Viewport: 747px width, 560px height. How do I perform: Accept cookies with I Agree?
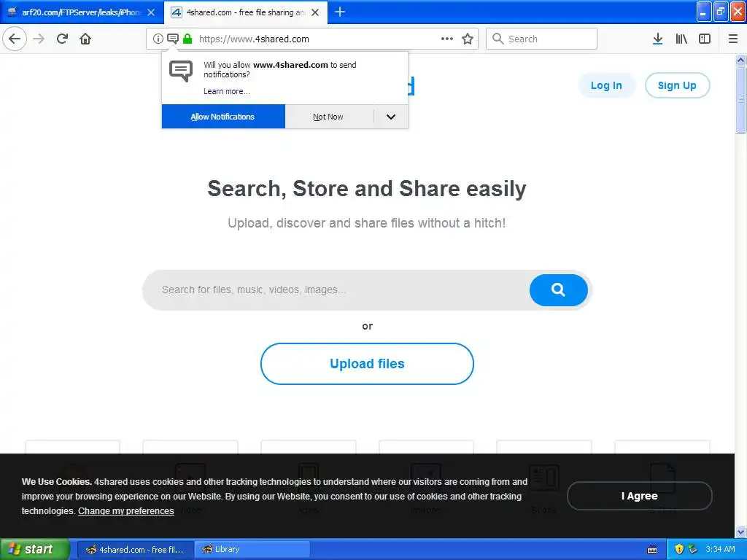tap(639, 496)
